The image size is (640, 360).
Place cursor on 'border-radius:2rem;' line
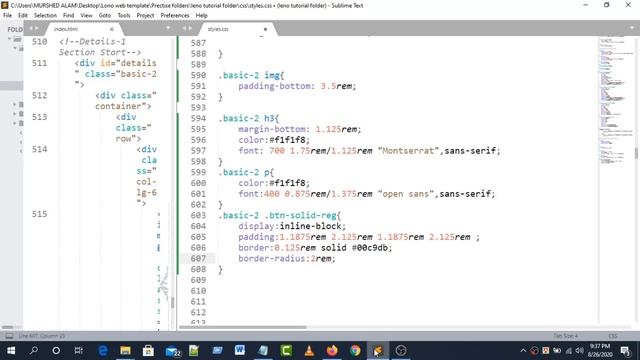[287, 258]
